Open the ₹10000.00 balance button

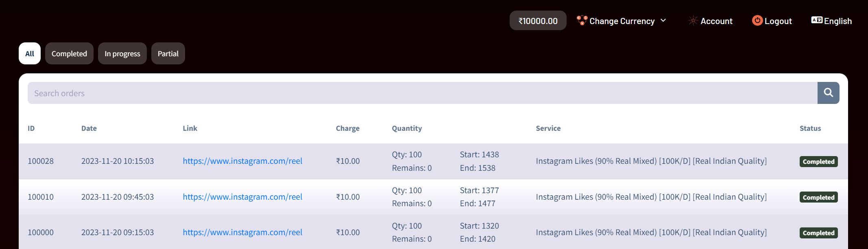coord(538,20)
